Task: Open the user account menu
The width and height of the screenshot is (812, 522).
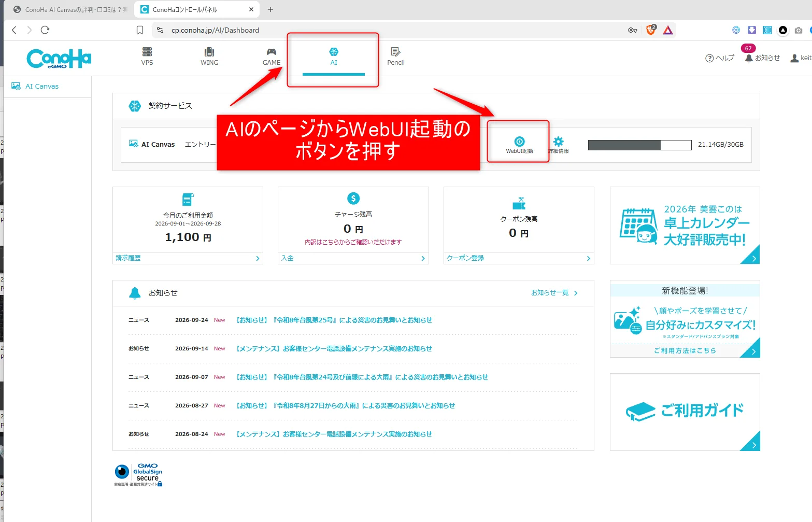Action: (801, 58)
